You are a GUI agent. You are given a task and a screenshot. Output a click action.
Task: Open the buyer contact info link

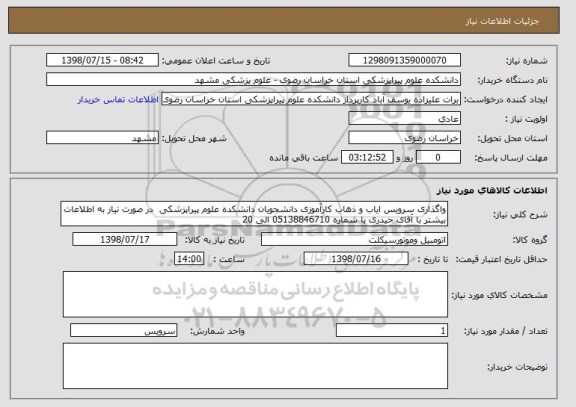pos(118,100)
